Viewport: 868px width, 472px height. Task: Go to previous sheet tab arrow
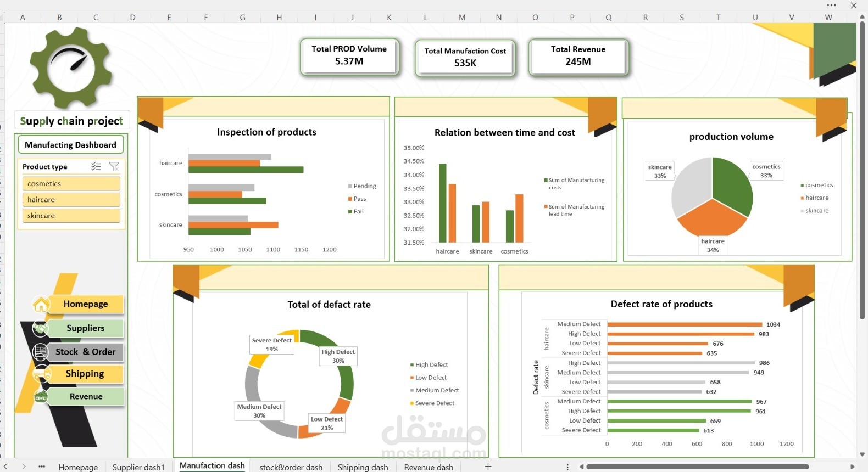6,467
